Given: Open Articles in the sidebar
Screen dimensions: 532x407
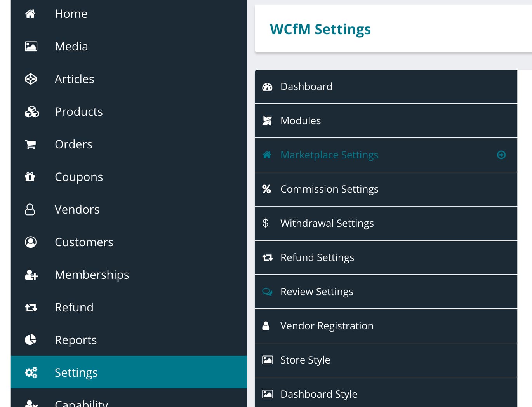Looking at the screenshot, I should 74,79.
